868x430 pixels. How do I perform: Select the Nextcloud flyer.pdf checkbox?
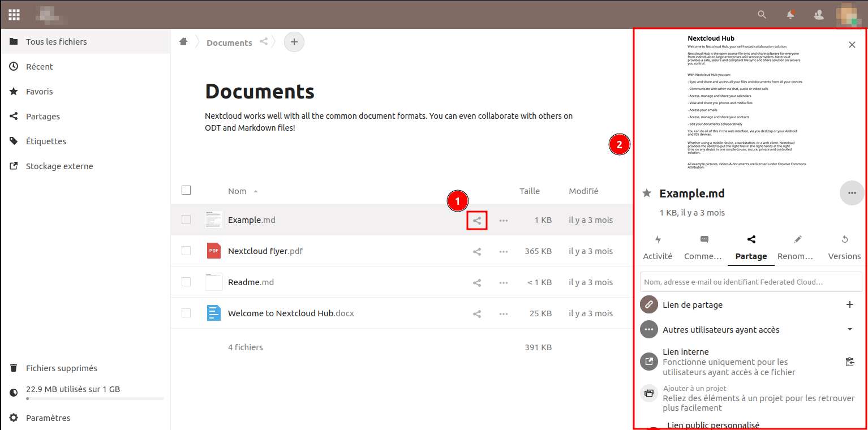186,251
